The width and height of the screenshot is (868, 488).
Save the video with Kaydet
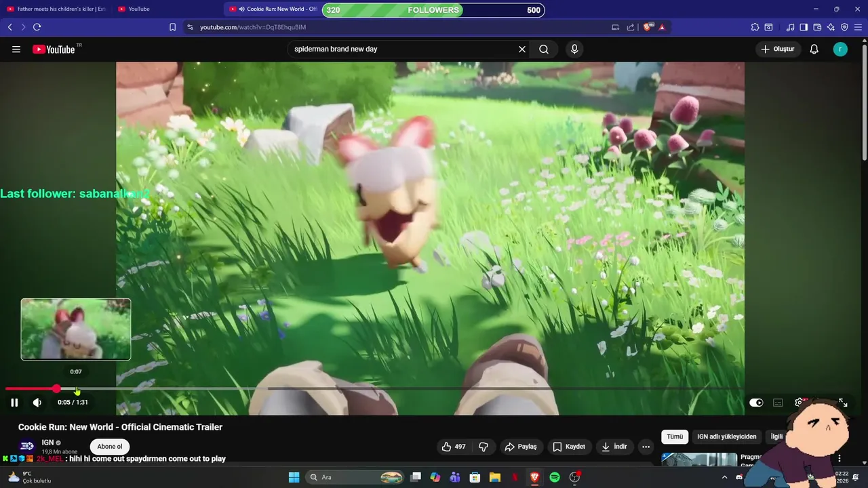click(569, 447)
